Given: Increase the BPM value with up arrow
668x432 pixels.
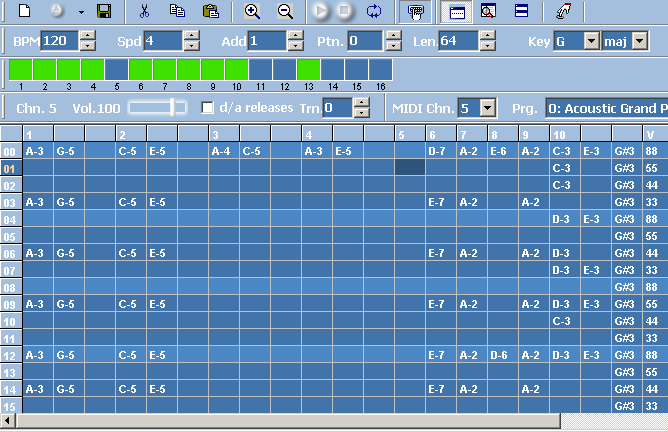Looking at the screenshot, I should [88, 36].
